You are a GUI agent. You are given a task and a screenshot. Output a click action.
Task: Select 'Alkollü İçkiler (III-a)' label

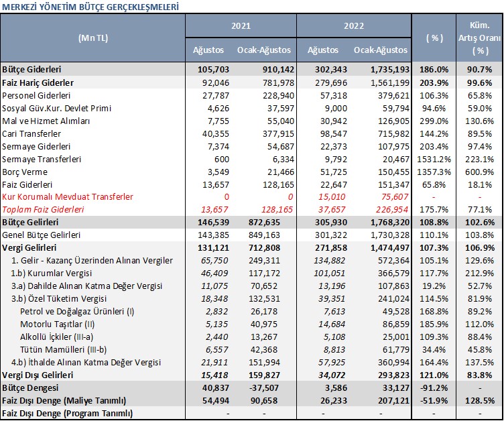pyautogui.click(x=56, y=337)
